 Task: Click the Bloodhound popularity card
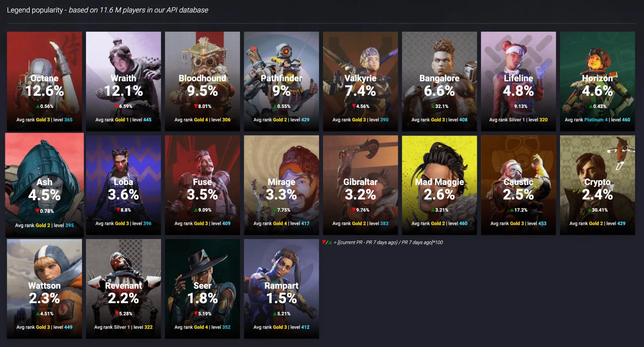pos(202,81)
